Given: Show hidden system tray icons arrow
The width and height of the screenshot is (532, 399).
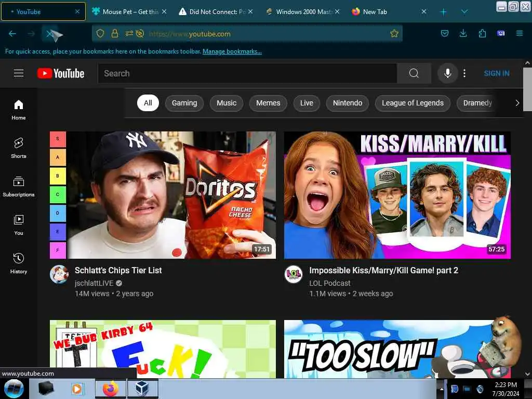Looking at the screenshot, I should [x=442, y=389].
